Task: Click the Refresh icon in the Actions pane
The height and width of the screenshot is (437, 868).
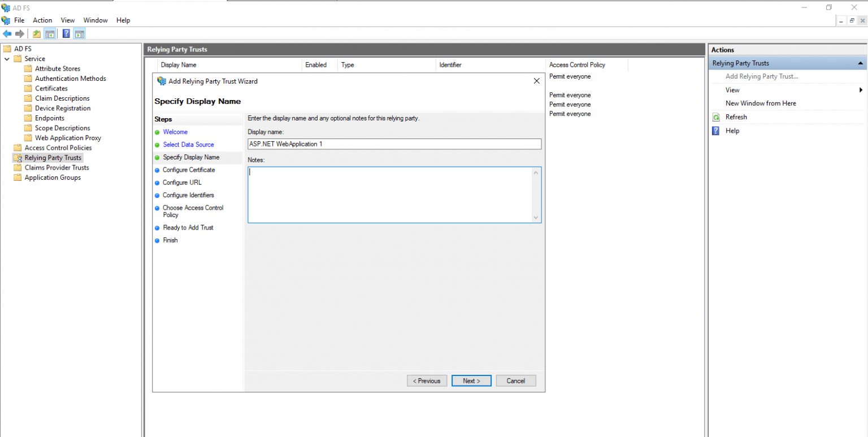Action: point(717,117)
